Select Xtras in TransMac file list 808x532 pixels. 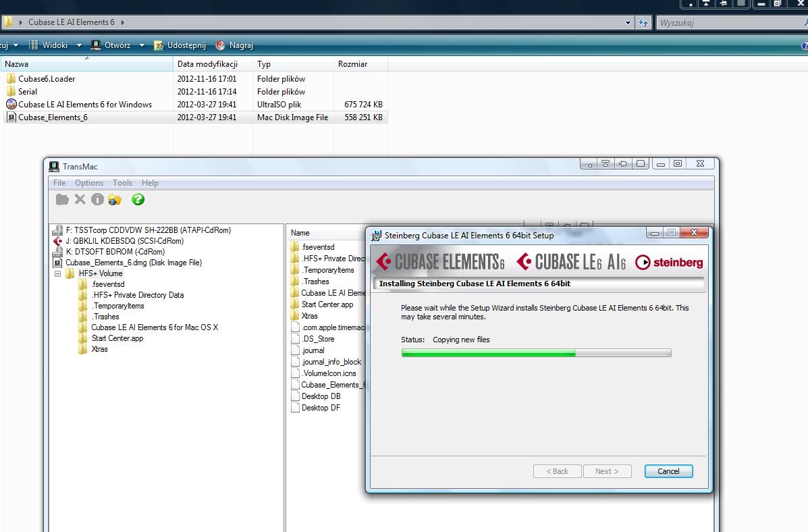coord(310,316)
